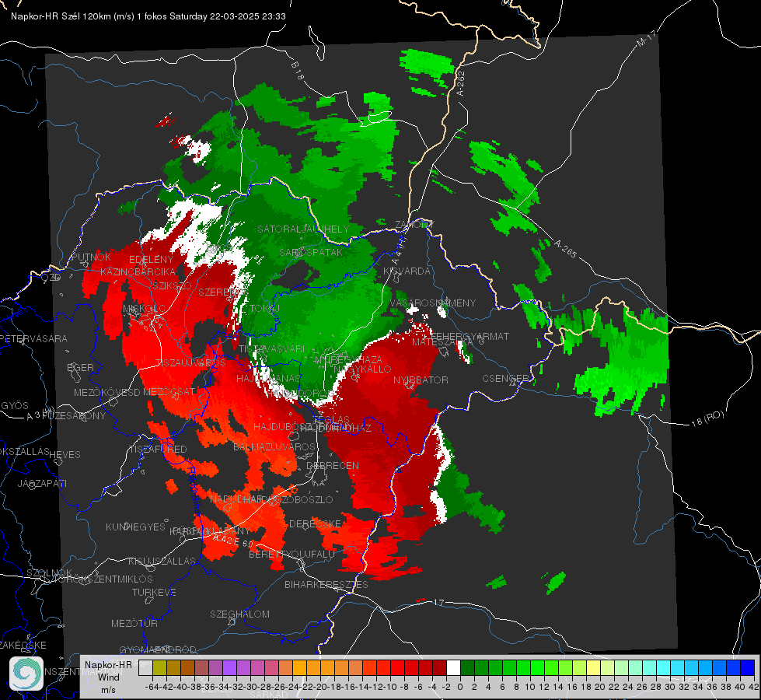Select the white swatch in the wind legend
The image size is (761, 700).
click(453, 668)
